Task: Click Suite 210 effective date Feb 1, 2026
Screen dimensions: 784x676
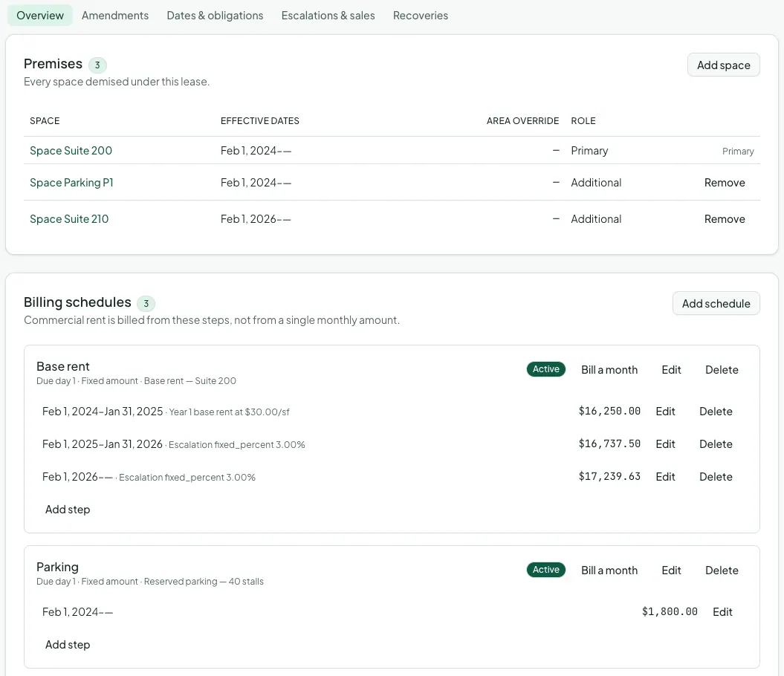Action: (256, 219)
